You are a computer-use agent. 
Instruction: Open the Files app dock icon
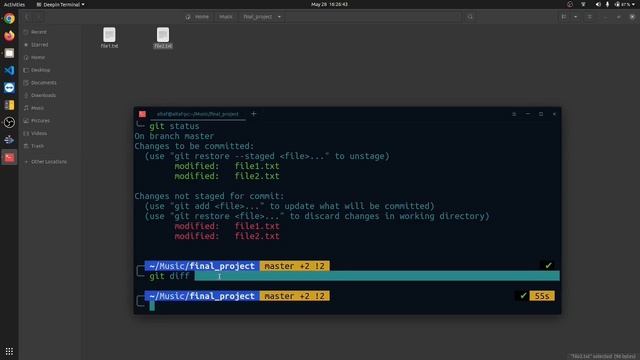point(9,53)
